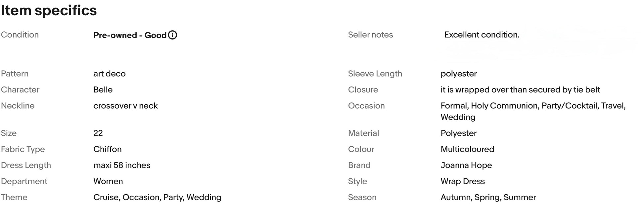
Task: Click the condition info icon
Action: (172, 35)
